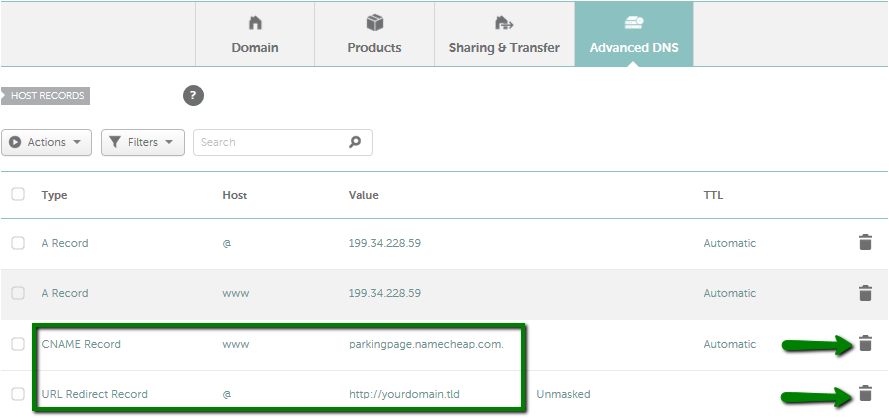Click the HOST RECORDS label
Screen dimensions: 889x418
point(45,96)
